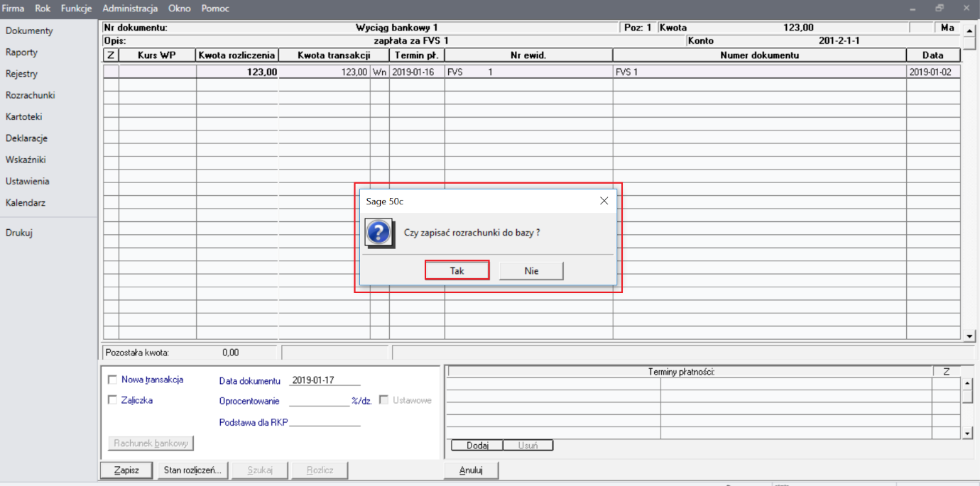Click Drukuj in the sidebar
This screenshot has height=486, width=980.
click(x=19, y=232)
